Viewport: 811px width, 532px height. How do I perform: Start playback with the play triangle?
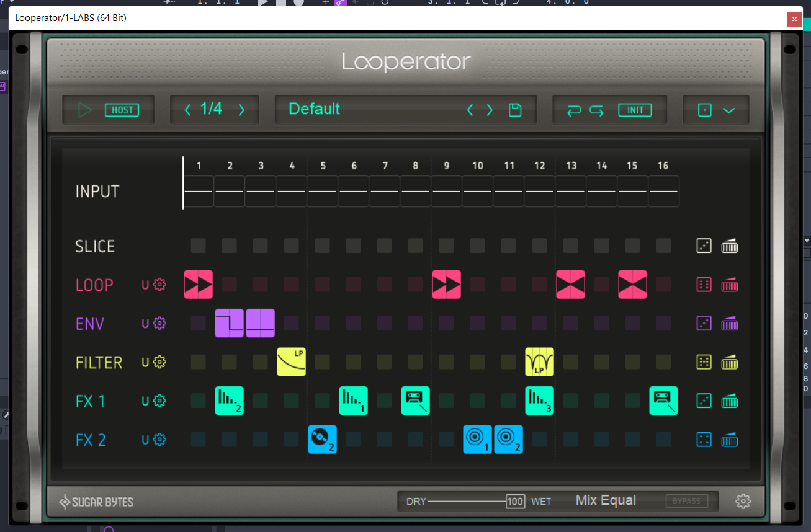[x=86, y=110]
